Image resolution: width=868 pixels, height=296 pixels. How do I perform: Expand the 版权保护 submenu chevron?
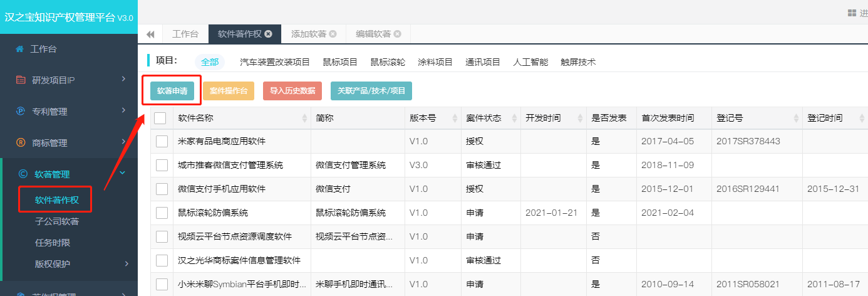pos(126,263)
